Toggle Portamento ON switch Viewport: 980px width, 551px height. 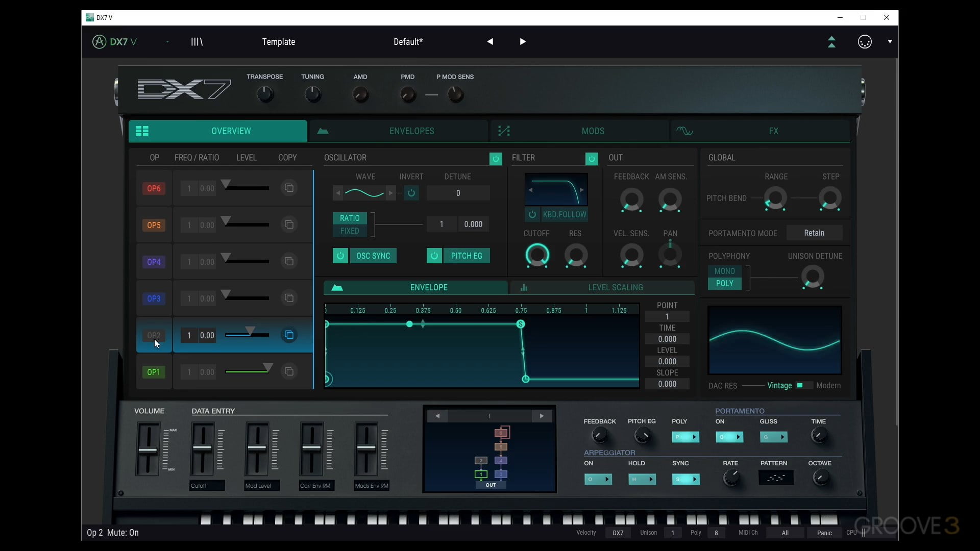tap(729, 437)
